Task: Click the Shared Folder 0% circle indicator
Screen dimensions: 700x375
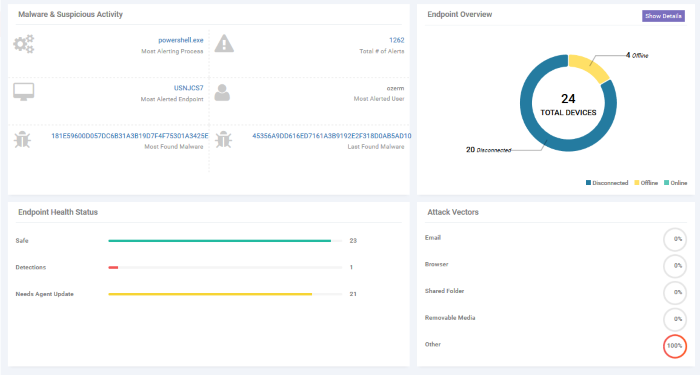Action: 675,292
